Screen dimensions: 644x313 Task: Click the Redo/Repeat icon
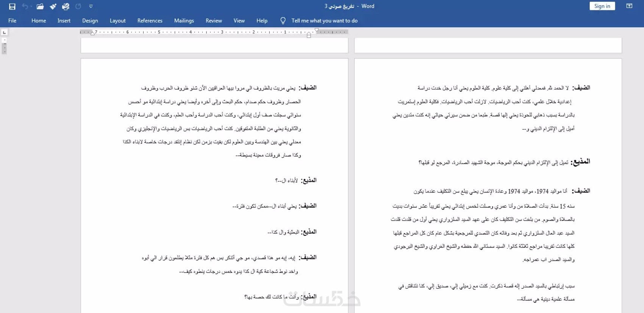[78, 6]
